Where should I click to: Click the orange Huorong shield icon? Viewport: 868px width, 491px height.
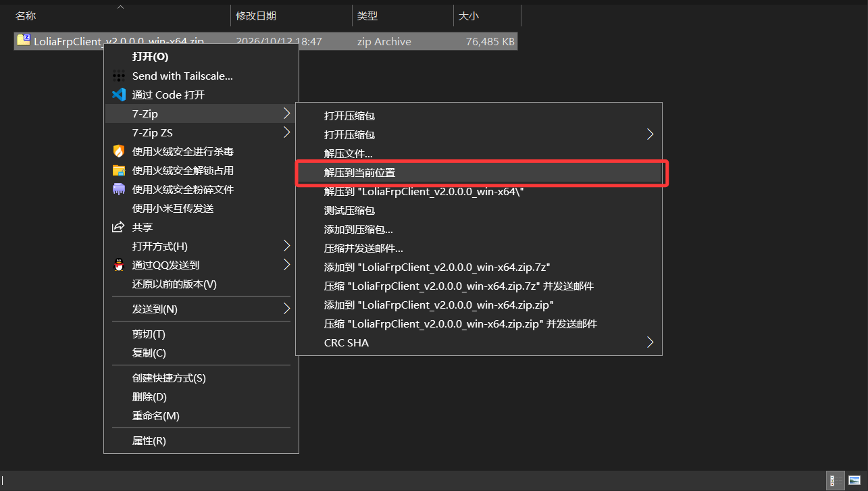(119, 151)
